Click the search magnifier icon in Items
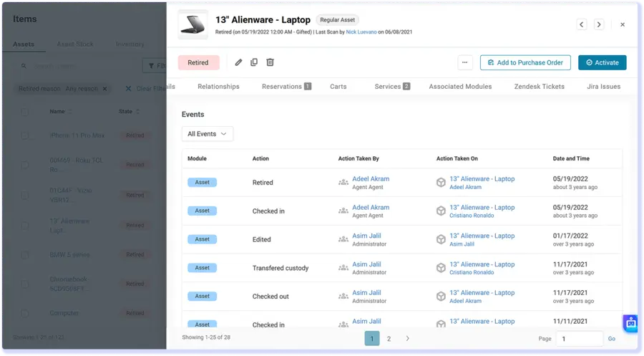 coord(24,66)
